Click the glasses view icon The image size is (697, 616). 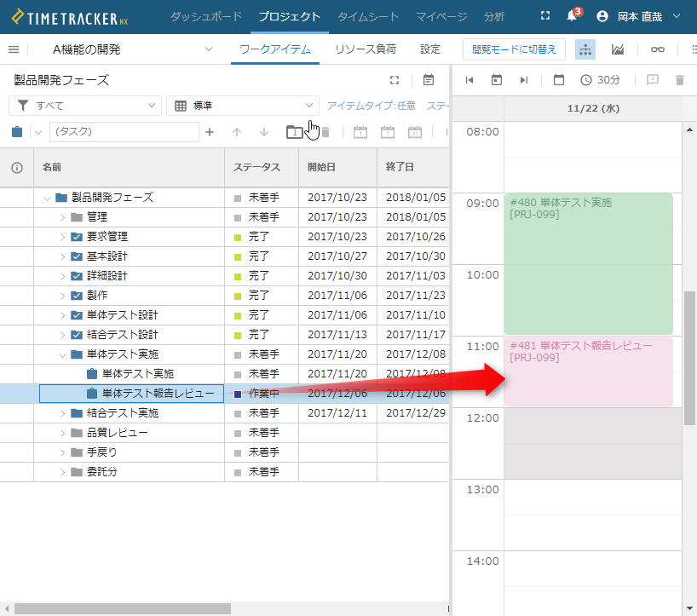[x=658, y=49]
